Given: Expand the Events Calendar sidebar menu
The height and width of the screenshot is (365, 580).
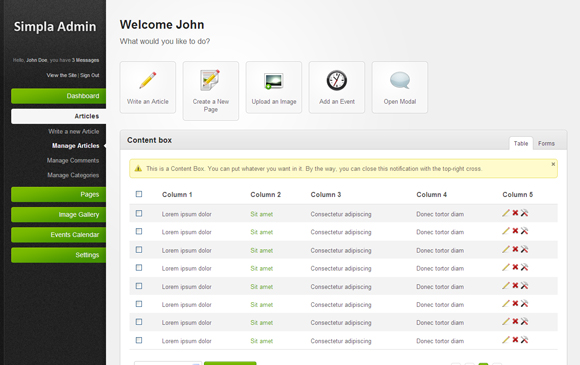Looking at the screenshot, I should point(58,235).
